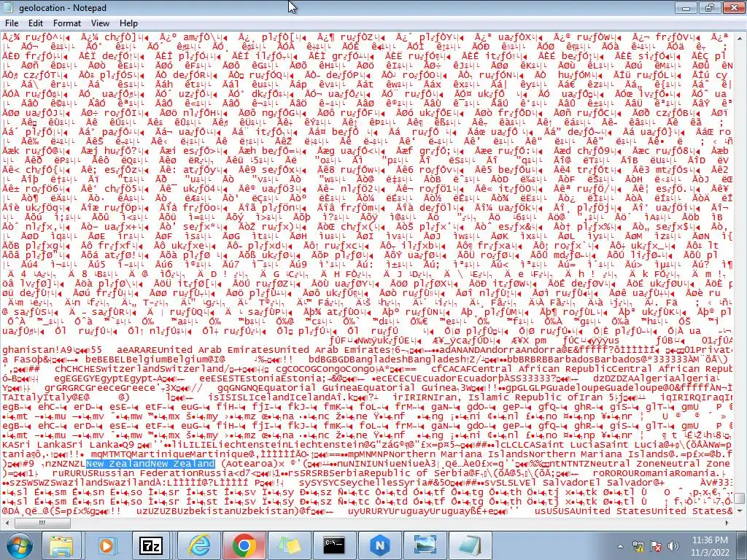
Task: Click the 'BelgiumBelgium' text
Action: 168,359
